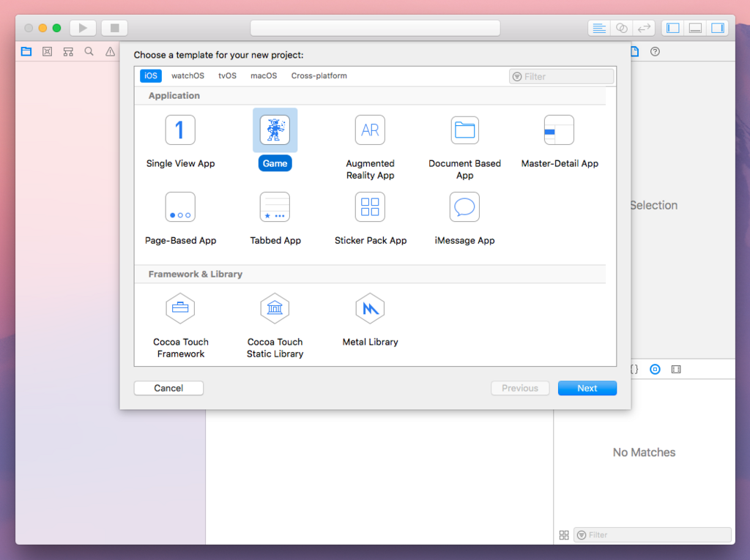Switch to the tvOS platform tab
Image resolution: width=750 pixels, height=560 pixels.
(227, 75)
